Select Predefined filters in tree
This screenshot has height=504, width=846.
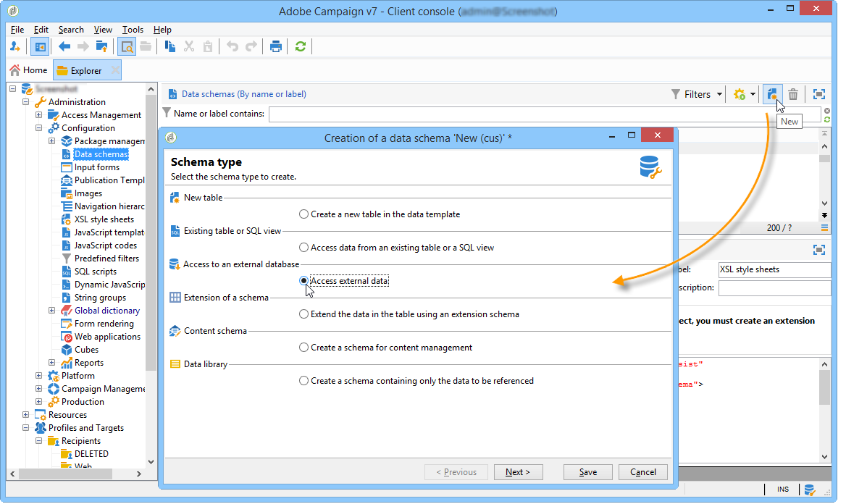106,259
